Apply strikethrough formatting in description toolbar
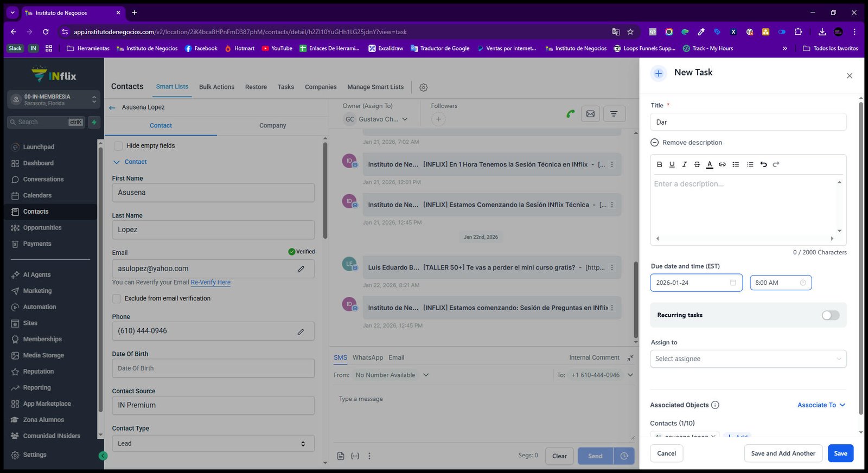Viewport: 868px width, 473px height. tap(697, 164)
